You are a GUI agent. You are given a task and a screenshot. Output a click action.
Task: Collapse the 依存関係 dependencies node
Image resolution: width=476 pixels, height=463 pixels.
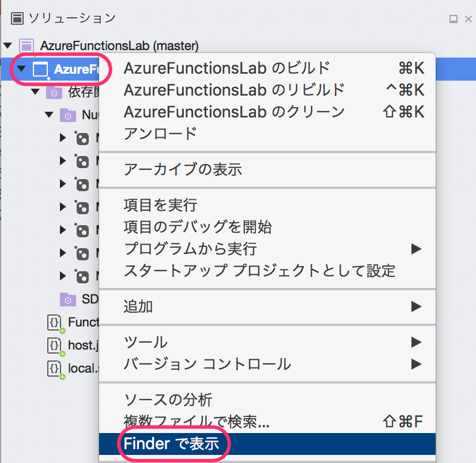[x=35, y=92]
